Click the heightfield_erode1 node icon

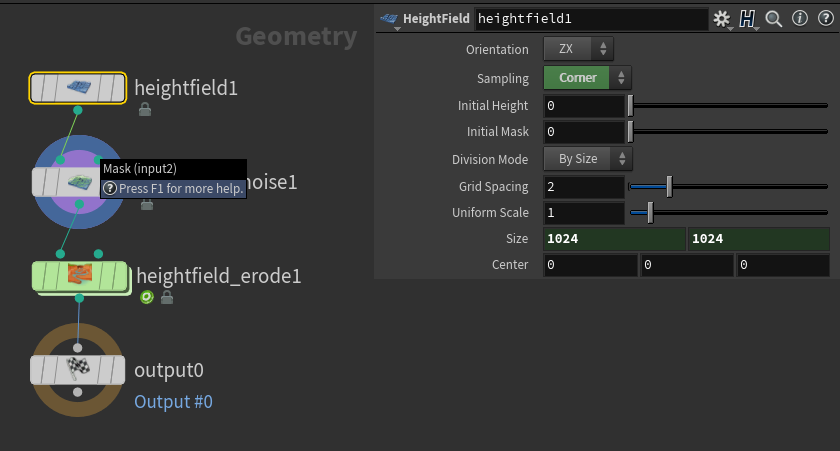click(79, 275)
